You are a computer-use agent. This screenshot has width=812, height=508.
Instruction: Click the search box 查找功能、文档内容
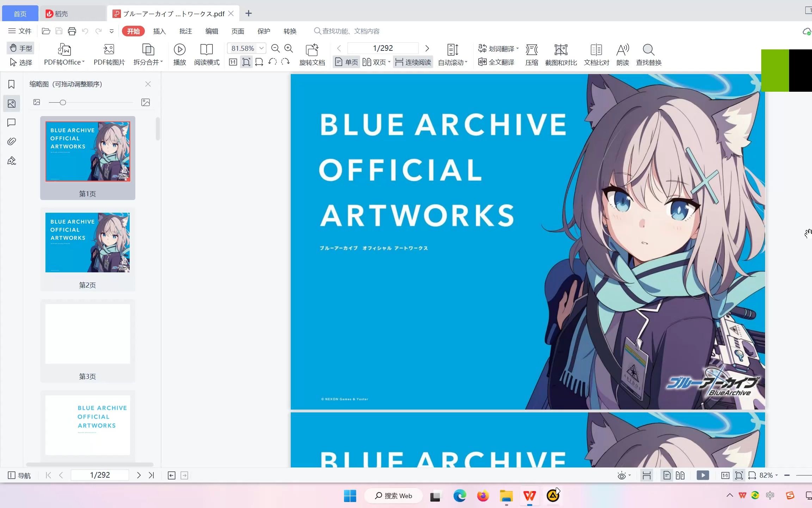click(x=347, y=31)
